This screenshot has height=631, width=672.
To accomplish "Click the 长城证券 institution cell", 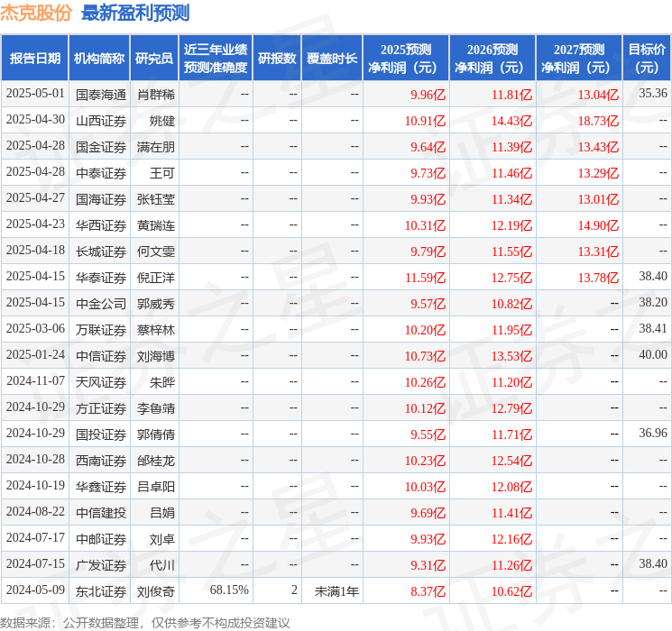I will pyautogui.click(x=101, y=251).
